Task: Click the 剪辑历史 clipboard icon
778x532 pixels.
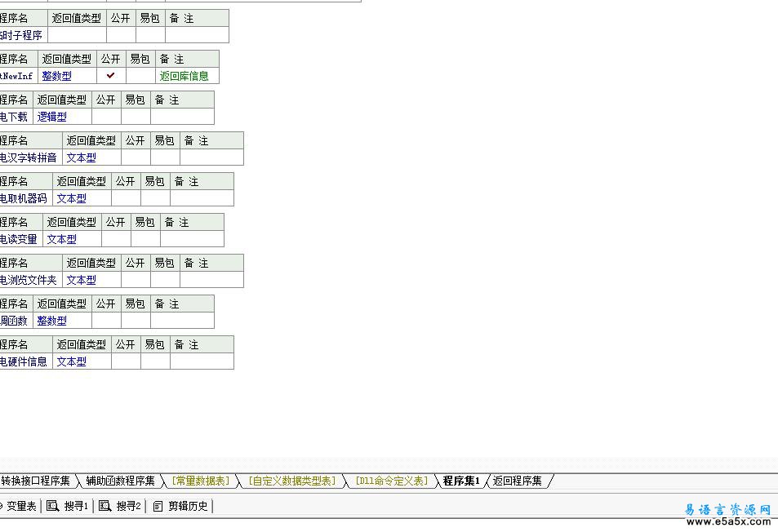Action: [x=158, y=506]
